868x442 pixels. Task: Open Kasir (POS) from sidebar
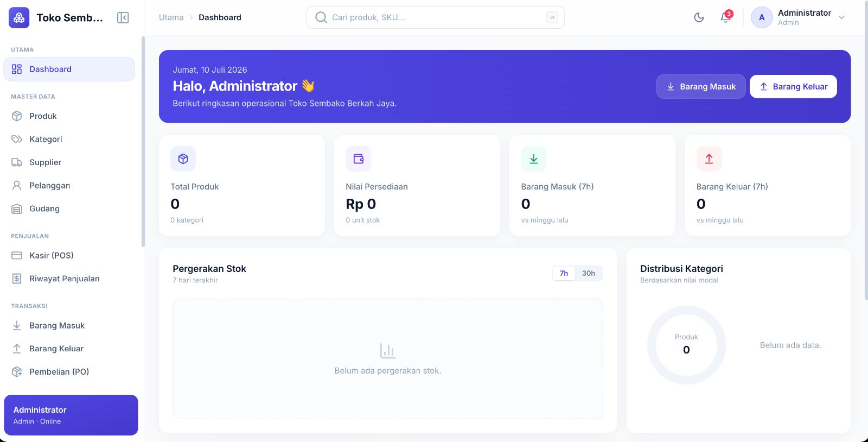pyautogui.click(x=69, y=255)
